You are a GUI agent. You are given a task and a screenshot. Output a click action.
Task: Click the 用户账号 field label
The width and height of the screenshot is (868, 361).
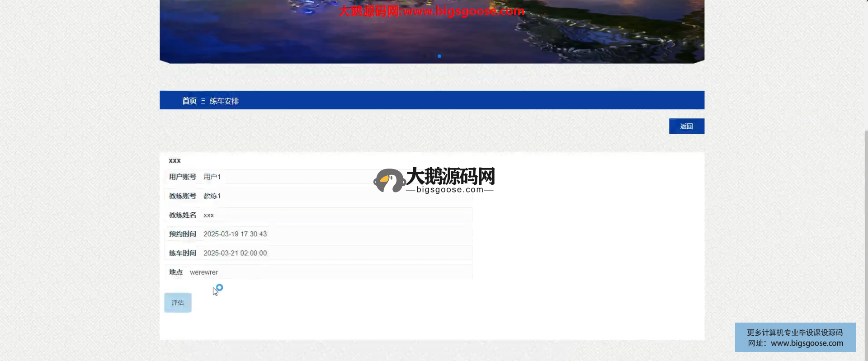[x=183, y=177]
